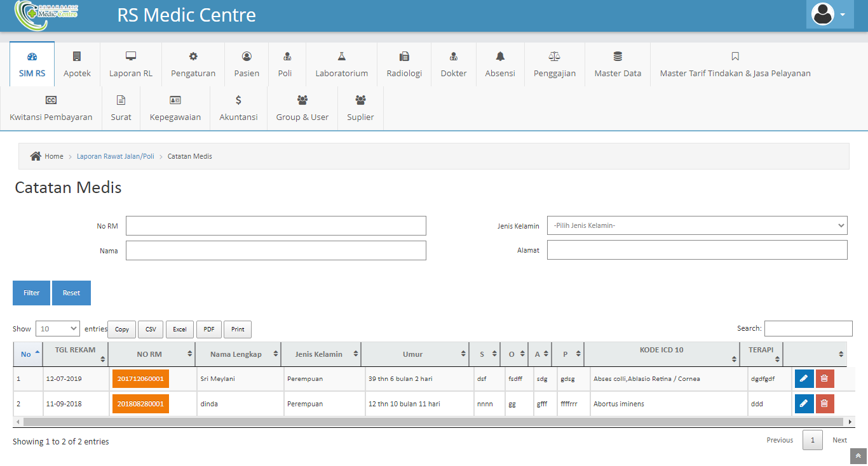Open the Master Data menu
The width and height of the screenshot is (868, 466).
[x=618, y=64]
